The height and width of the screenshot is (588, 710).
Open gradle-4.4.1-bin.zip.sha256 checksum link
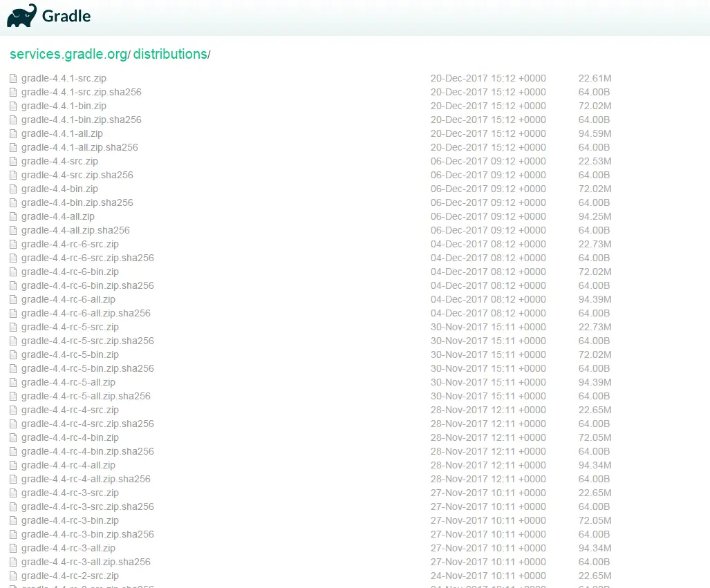pos(82,120)
